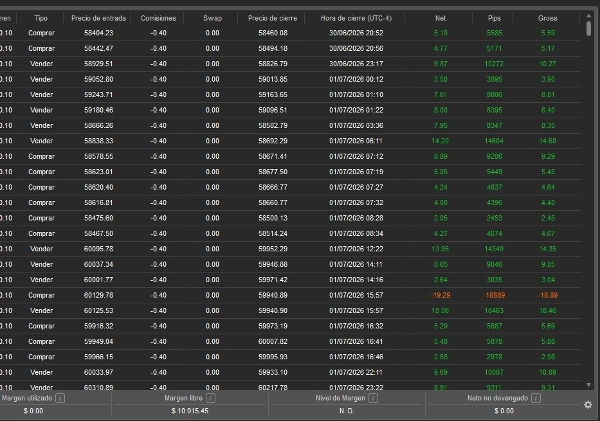Sort by Precio de entrada column header
Viewport: 600px width, 421px height.
pos(99,18)
